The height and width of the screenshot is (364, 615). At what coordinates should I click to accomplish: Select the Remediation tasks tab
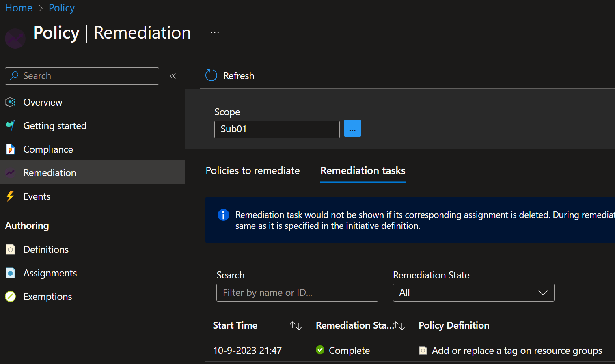tap(363, 171)
